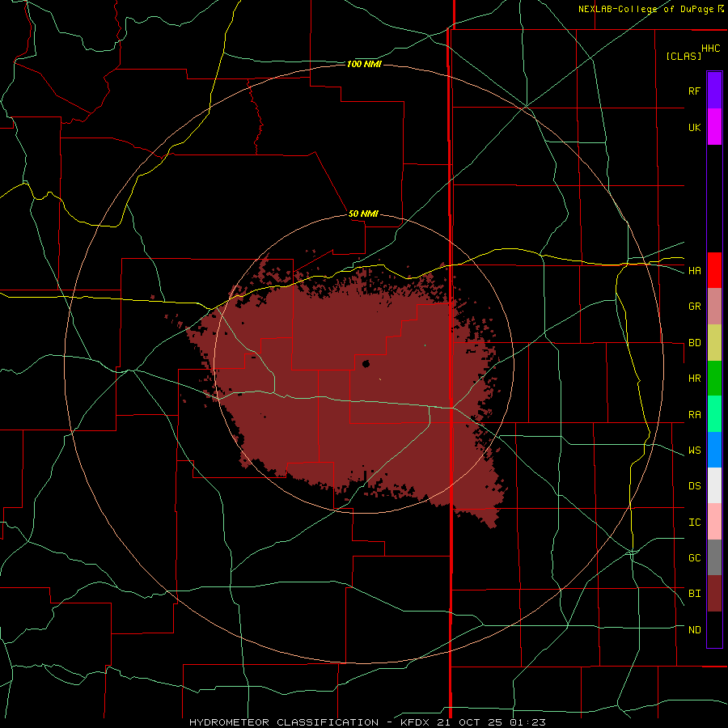
Task: Click the ND black legend swatch
Action: tap(714, 629)
